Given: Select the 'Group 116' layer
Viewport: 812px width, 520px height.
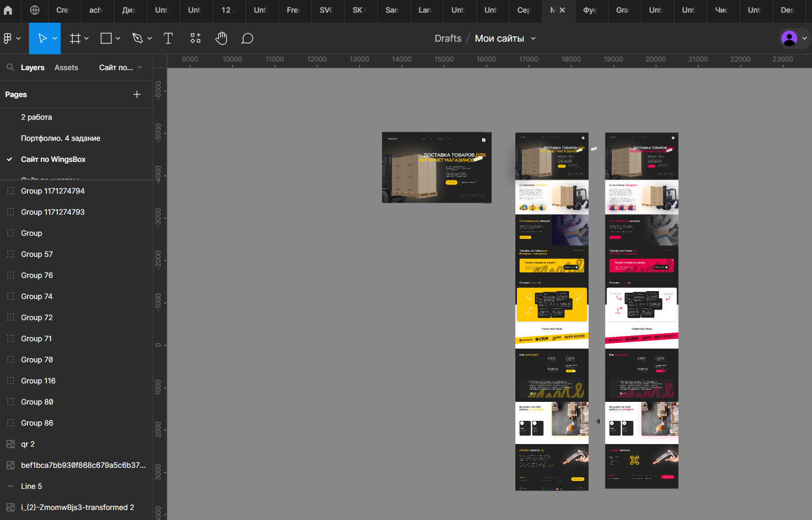Looking at the screenshot, I should 38,381.
